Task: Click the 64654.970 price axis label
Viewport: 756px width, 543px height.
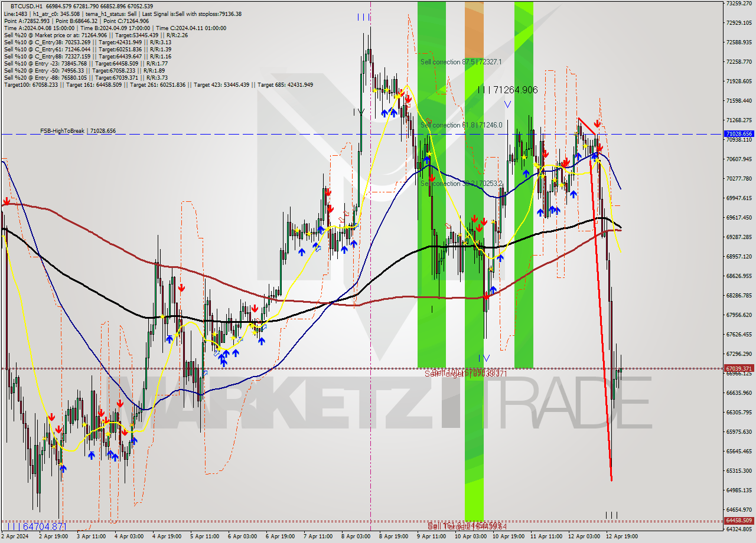Action: [740, 509]
